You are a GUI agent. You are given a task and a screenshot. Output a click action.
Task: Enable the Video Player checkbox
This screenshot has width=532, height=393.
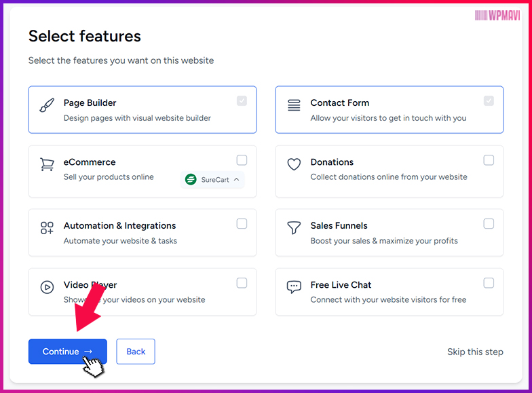pos(242,282)
